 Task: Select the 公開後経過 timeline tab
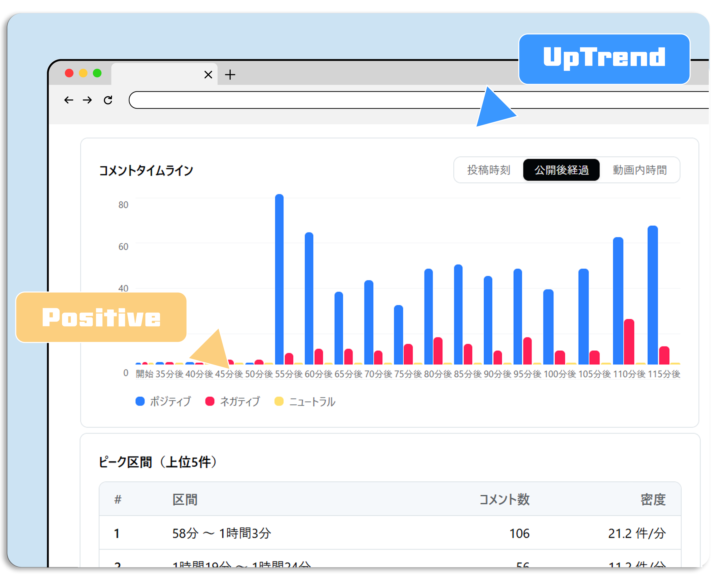click(561, 170)
